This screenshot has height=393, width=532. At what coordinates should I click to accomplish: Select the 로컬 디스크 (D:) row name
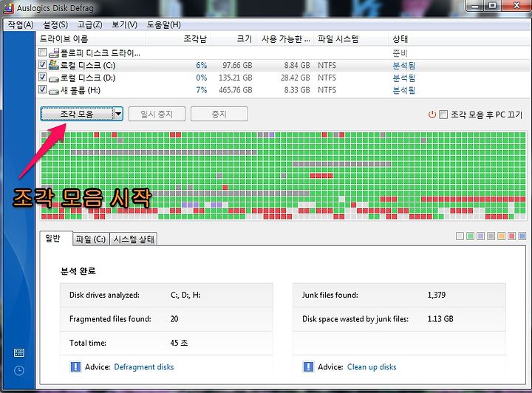(x=87, y=78)
